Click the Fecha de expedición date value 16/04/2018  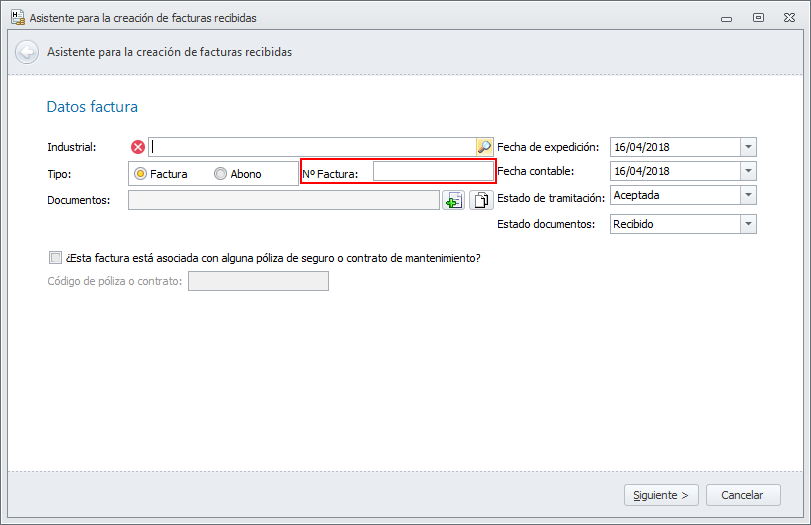coord(642,147)
